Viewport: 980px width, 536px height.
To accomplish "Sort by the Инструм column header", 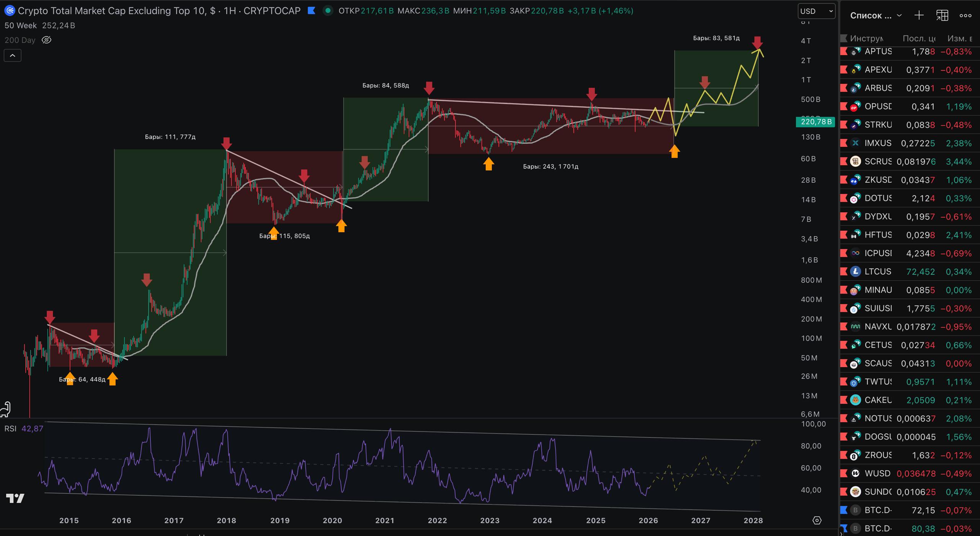I will coord(866,38).
